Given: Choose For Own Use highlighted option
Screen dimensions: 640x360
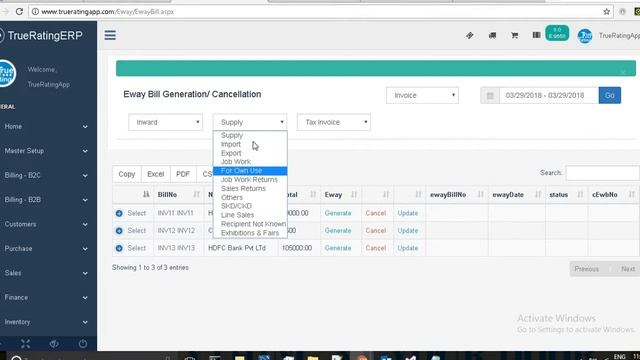Looking at the screenshot, I should [250, 171].
